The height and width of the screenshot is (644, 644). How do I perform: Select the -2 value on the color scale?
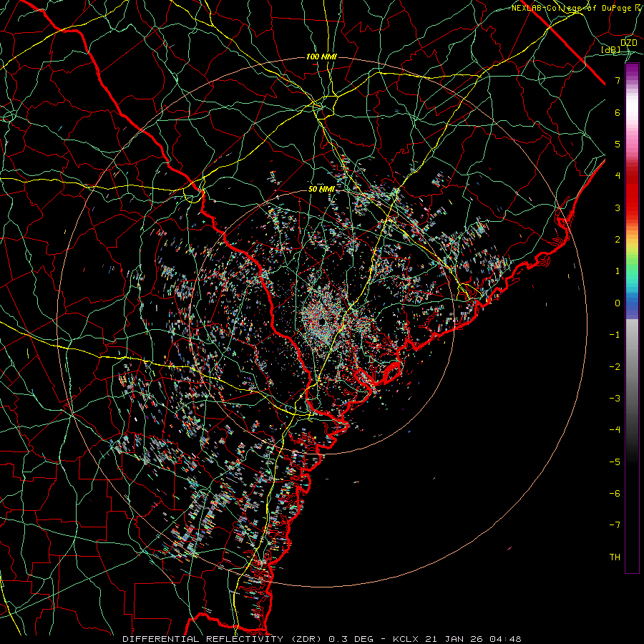[615, 367]
